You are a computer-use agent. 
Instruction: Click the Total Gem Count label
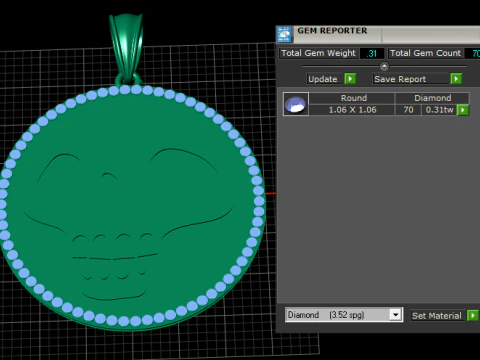pyautogui.click(x=425, y=53)
